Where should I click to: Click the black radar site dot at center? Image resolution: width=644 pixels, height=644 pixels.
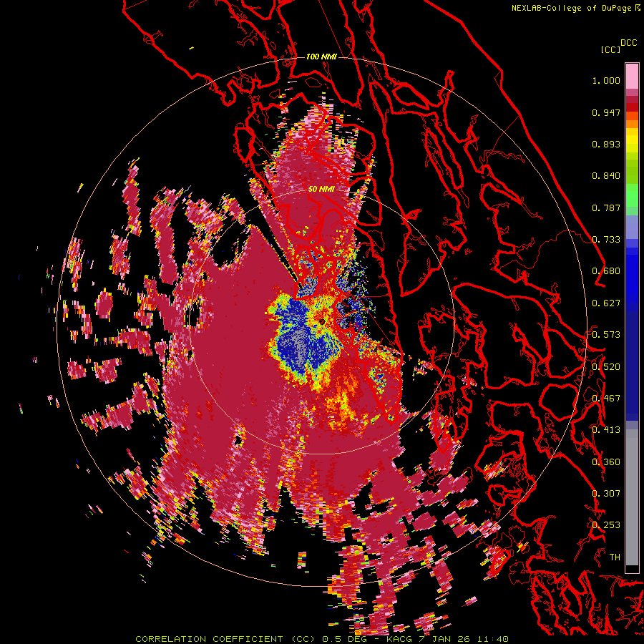[322, 321]
